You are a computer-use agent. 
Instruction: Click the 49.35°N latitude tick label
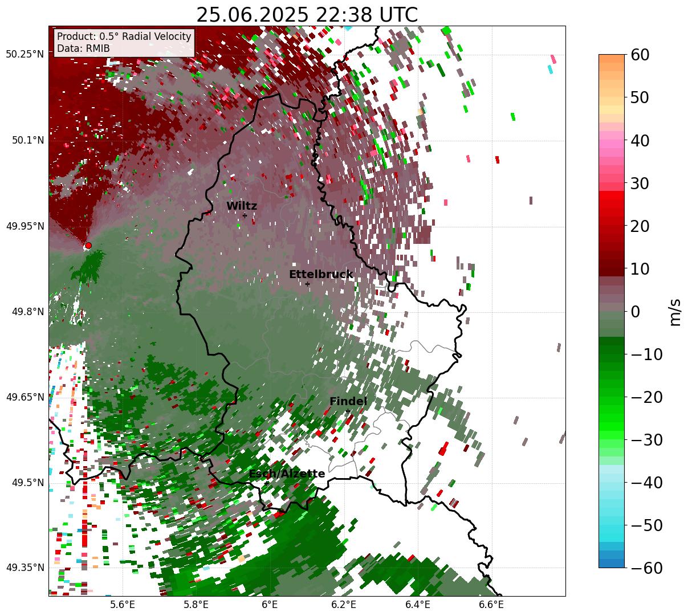click(25, 568)
